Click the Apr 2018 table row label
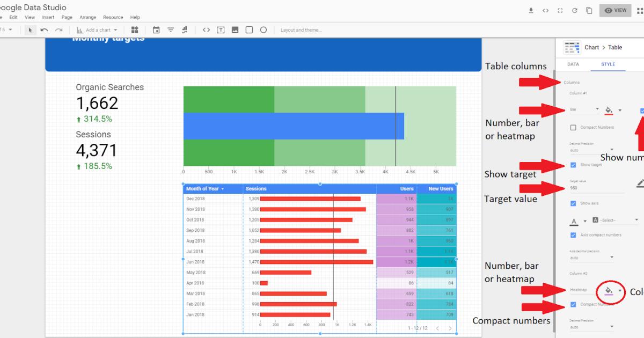This screenshot has height=338, width=644. point(195,283)
